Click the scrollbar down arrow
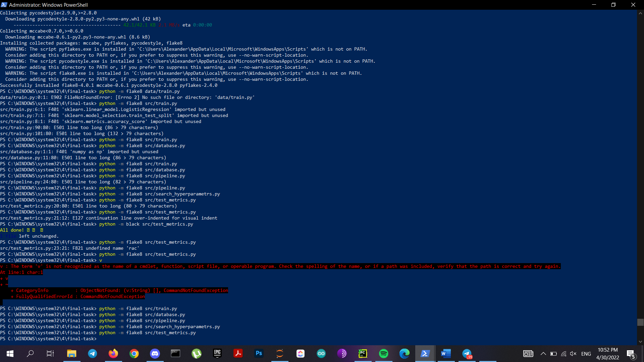Viewport: 644px width, 362px height. tap(640, 342)
